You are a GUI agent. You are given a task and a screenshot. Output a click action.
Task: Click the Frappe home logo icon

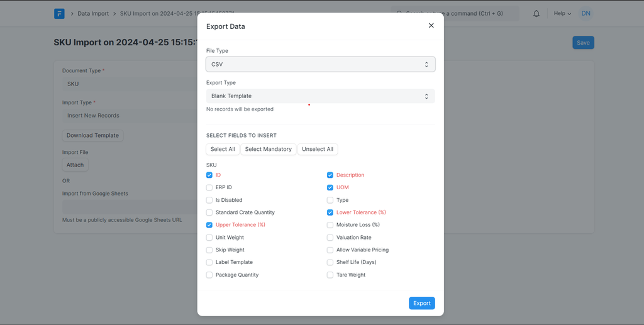[59, 14]
